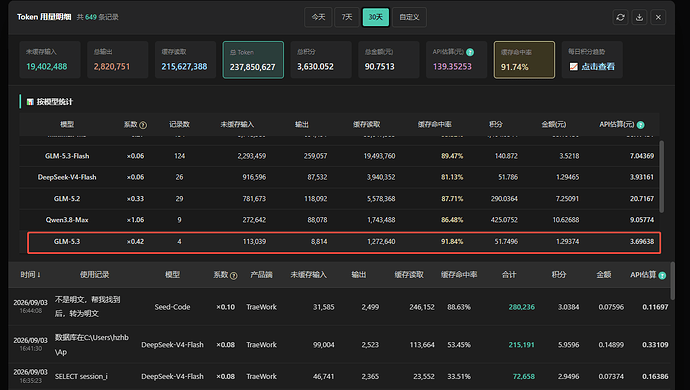Click the 425.0752 points cell
This screenshot has width=690, height=390.
click(504, 220)
